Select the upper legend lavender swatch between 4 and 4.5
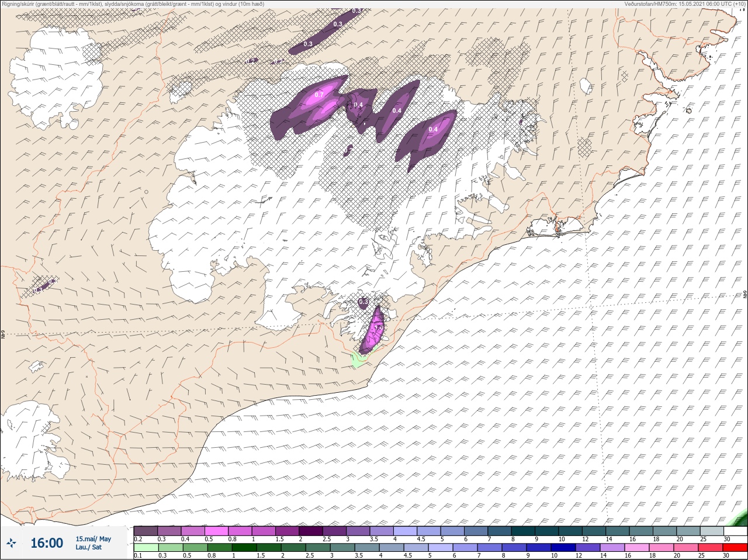Viewport: 748px width, 560px height. click(406, 531)
